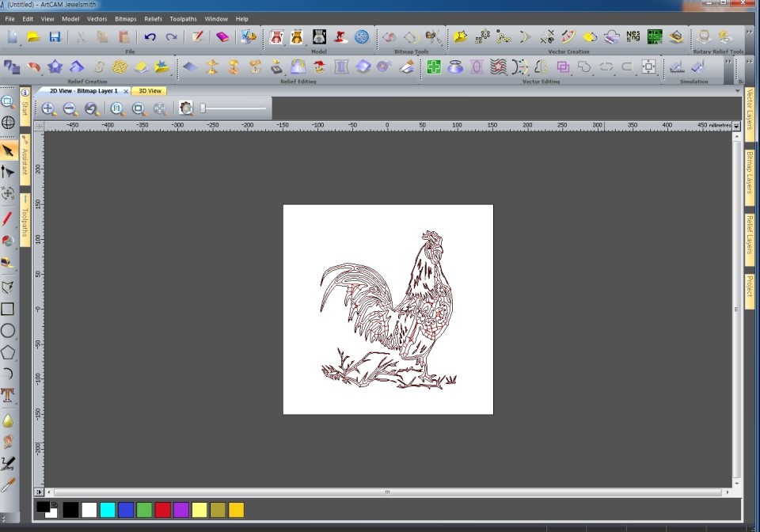Screen dimensions: 760x532
Task: Redo the last undone action
Action: (171, 37)
